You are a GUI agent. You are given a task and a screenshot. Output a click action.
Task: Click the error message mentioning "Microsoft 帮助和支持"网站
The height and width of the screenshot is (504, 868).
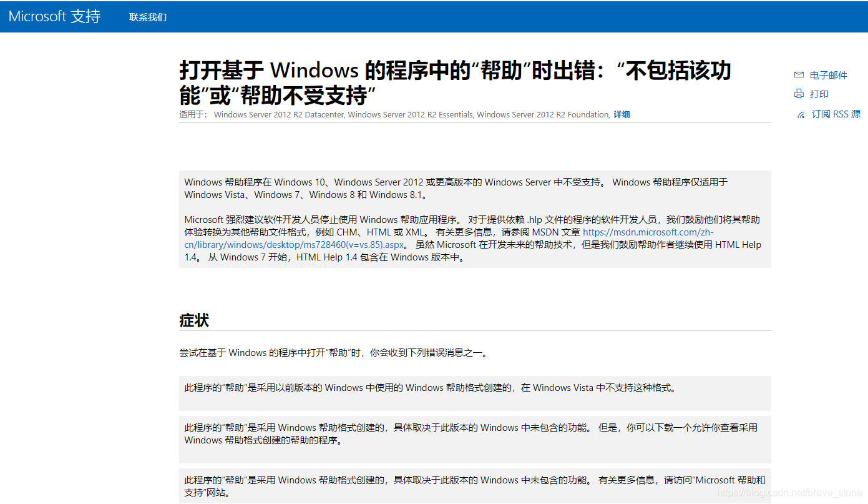point(475,487)
